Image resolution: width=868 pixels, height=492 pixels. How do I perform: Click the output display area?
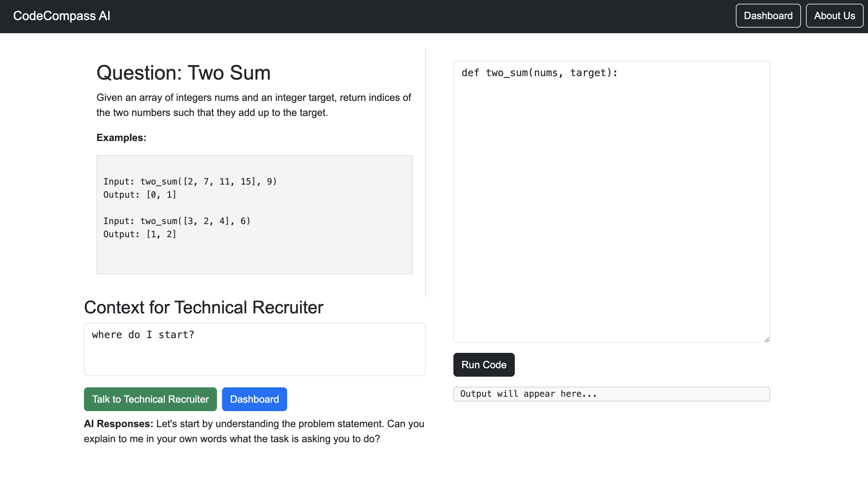point(611,394)
